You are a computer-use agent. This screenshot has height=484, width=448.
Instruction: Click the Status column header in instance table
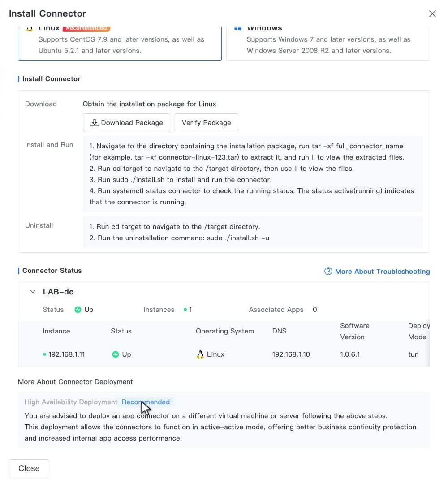[121, 331]
